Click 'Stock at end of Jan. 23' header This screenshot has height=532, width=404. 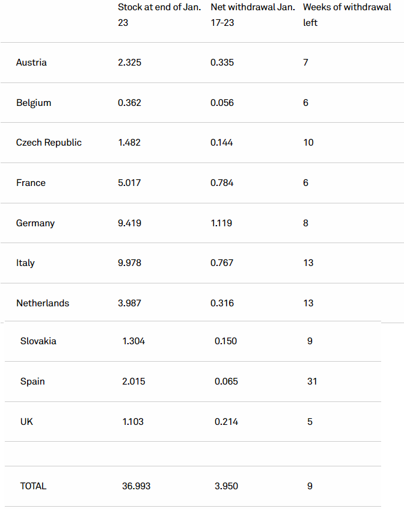[x=159, y=15]
